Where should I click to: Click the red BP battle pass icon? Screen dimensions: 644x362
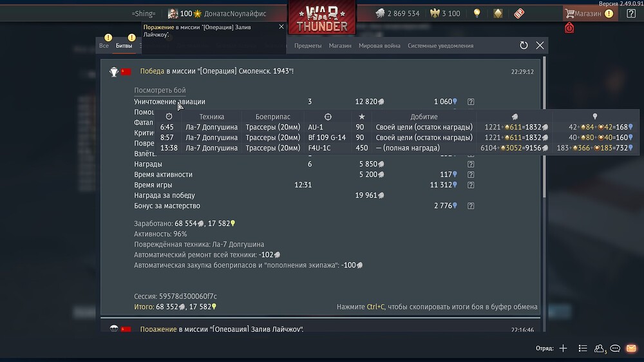pos(519,14)
